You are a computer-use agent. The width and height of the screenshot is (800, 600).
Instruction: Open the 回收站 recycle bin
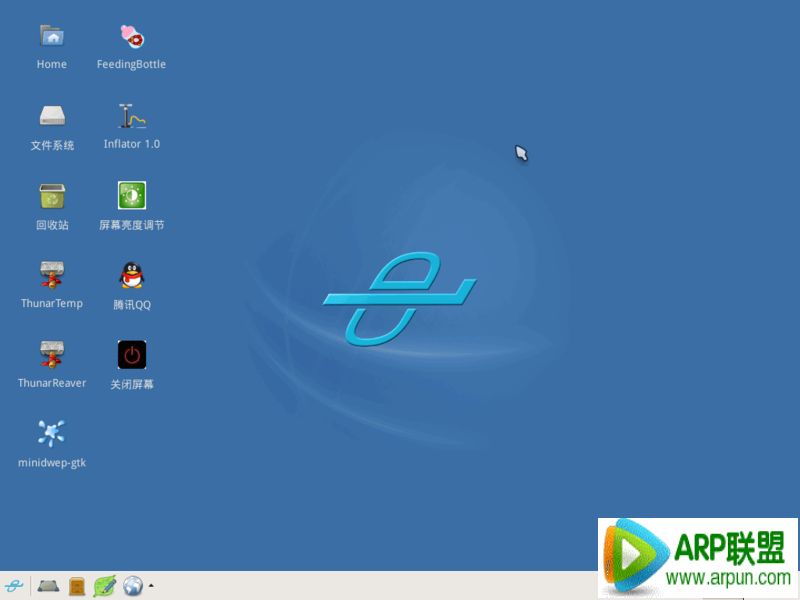(50, 195)
